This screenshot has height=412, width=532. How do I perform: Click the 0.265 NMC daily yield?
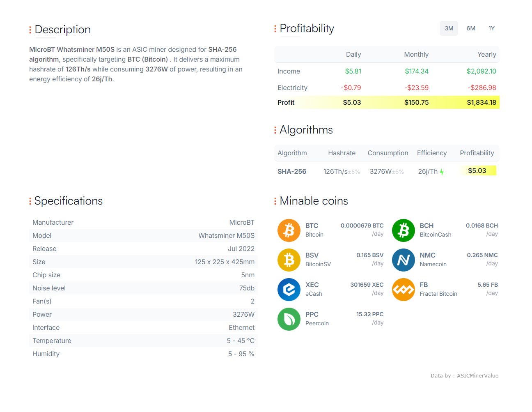coord(482,255)
